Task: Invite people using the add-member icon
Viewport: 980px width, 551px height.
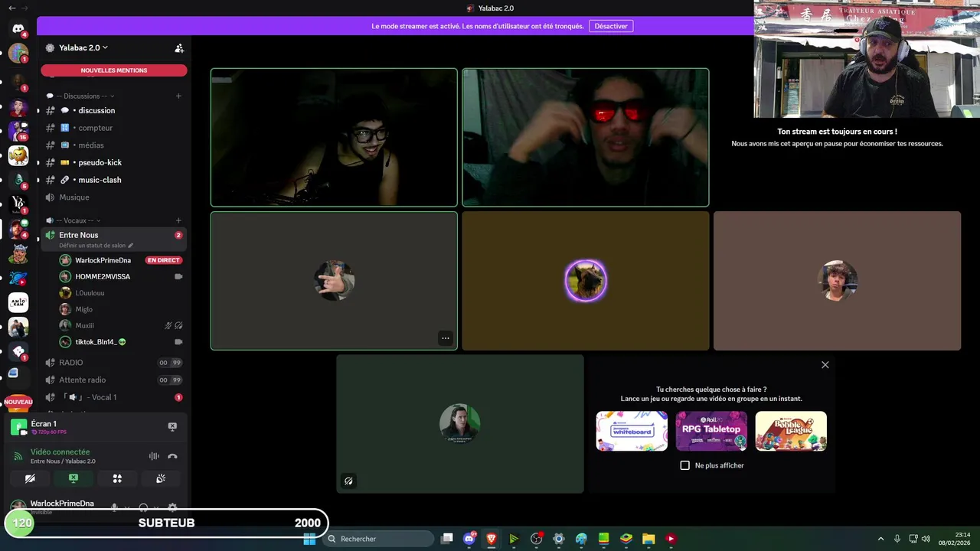Action: coord(179,47)
